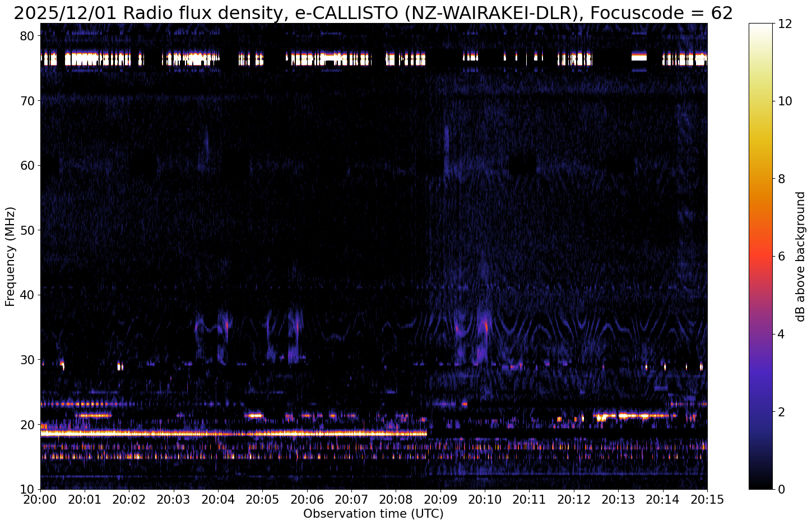Click the 'Observation time (UTC)' x-axis label

coord(373,514)
